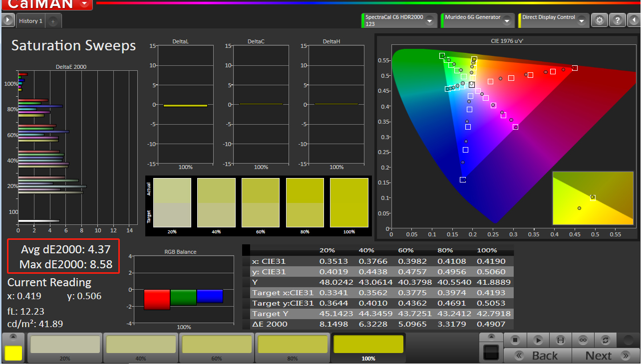Switch to the History 1 tab
641x364 pixels.
click(31, 21)
